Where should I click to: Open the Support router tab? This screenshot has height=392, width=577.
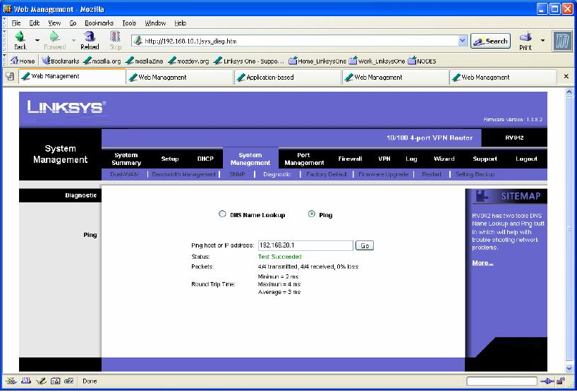[x=485, y=159]
